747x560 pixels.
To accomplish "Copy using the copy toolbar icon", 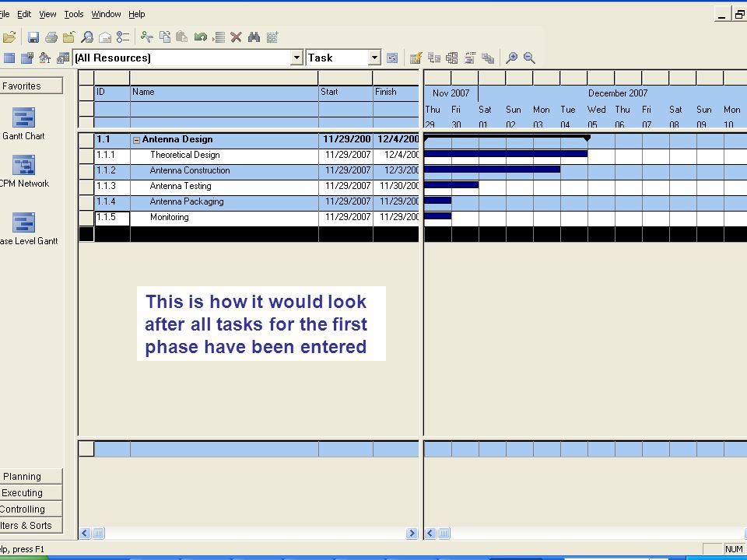I will pos(165,37).
